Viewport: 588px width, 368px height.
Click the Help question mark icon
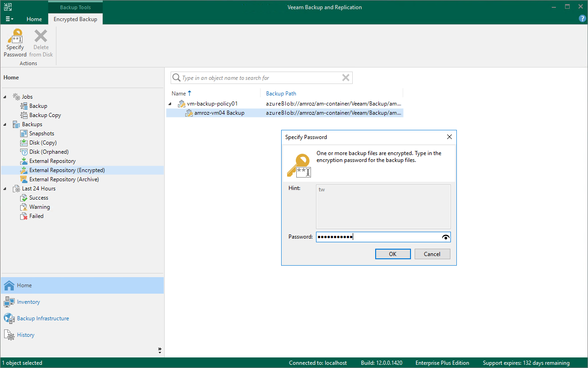[582, 19]
